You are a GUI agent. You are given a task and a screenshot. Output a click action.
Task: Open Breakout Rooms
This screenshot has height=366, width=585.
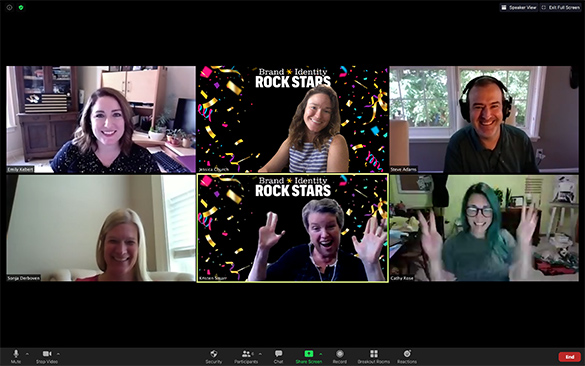click(373, 356)
